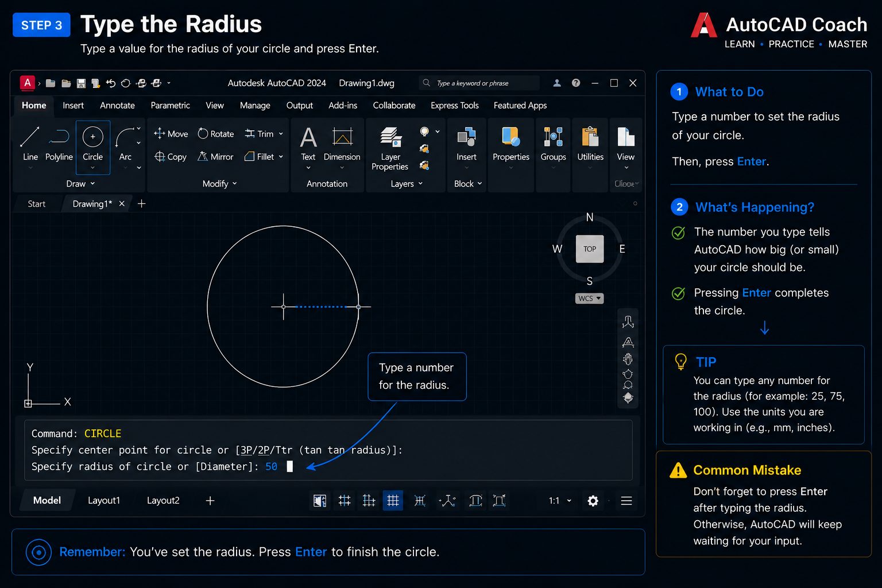This screenshot has width=882, height=588.
Task: Toggle the branching polar tracking status icon
Action: click(447, 501)
